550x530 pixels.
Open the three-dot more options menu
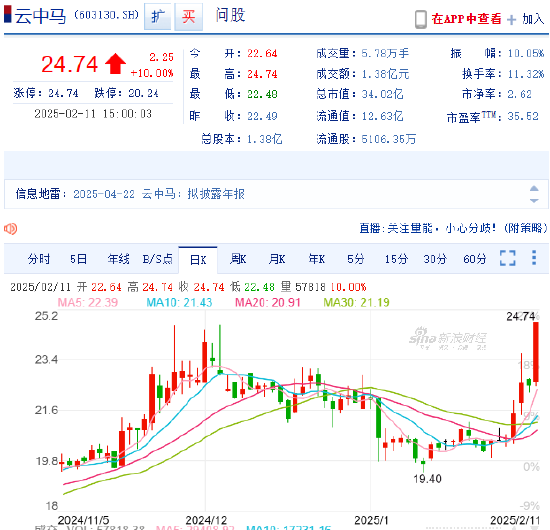[534, 258]
